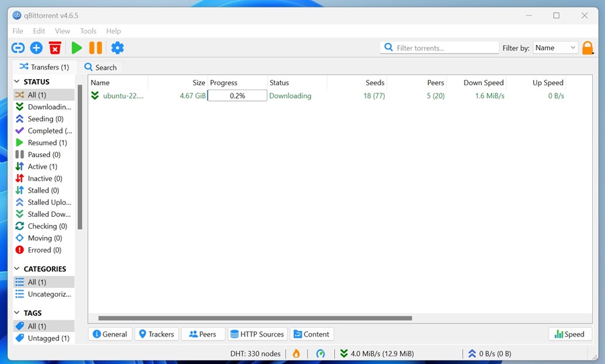Select Stalled Downloading filter
The height and width of the screenshot is (364, 605).
[44, 214]
